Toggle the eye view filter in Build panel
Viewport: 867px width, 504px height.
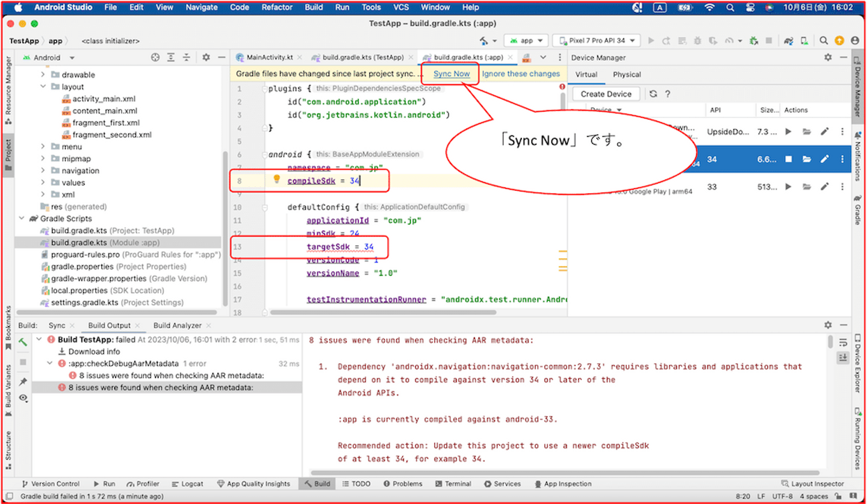pos(23,398)
